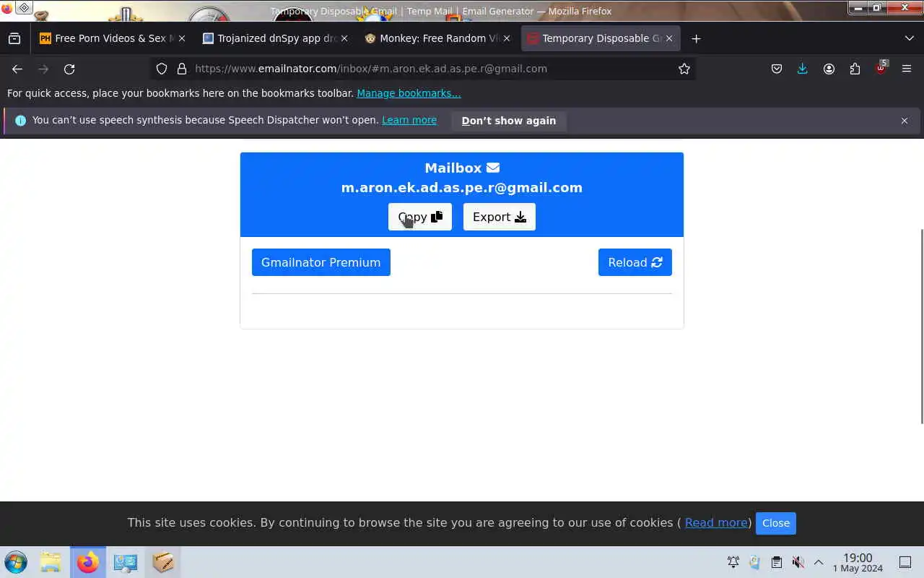Click the Don't show again button
This screenshot has width=924, height=578.
[509, 121]
